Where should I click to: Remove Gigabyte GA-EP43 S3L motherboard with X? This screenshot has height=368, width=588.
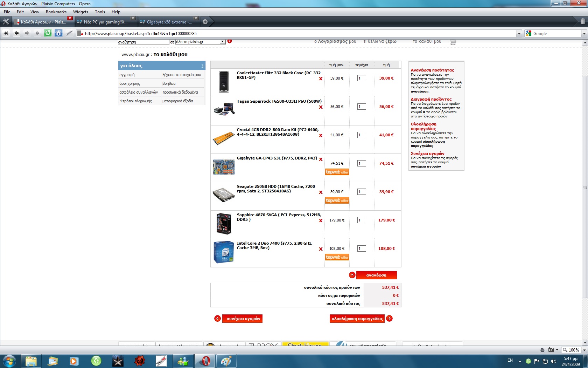point(321,159)
